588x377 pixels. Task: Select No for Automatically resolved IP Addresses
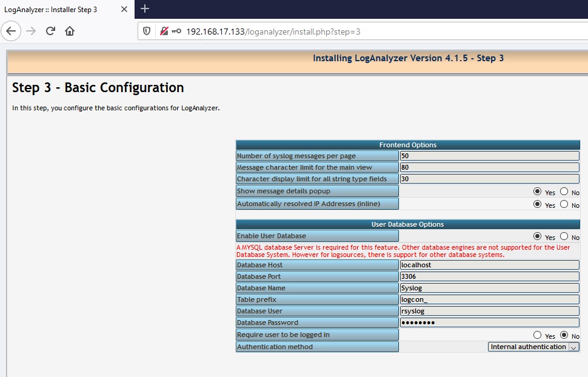coord(564,204)
